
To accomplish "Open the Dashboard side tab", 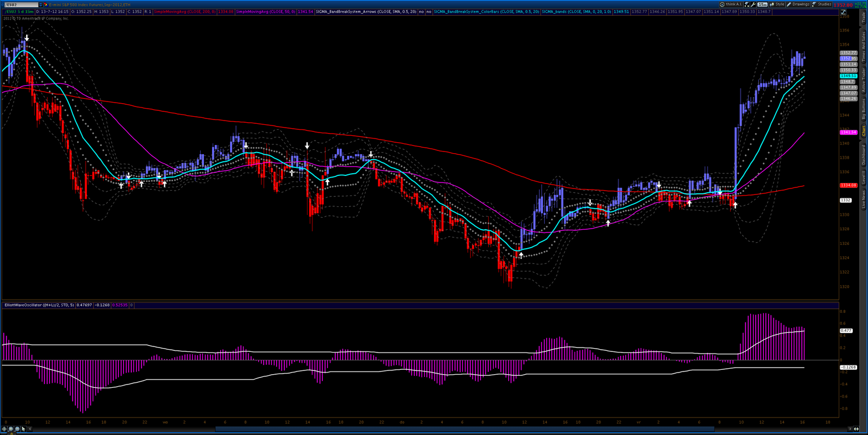I will coord(864,155).
